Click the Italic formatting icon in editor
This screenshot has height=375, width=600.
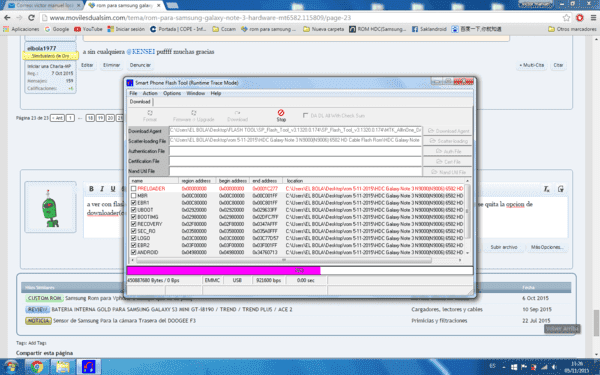(102, 189)
